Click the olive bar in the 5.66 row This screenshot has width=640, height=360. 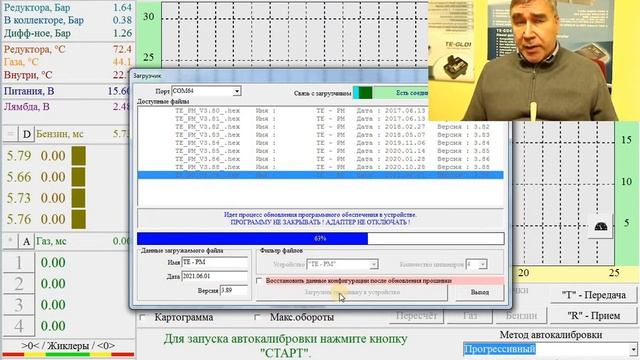click(x=79, y=177)
